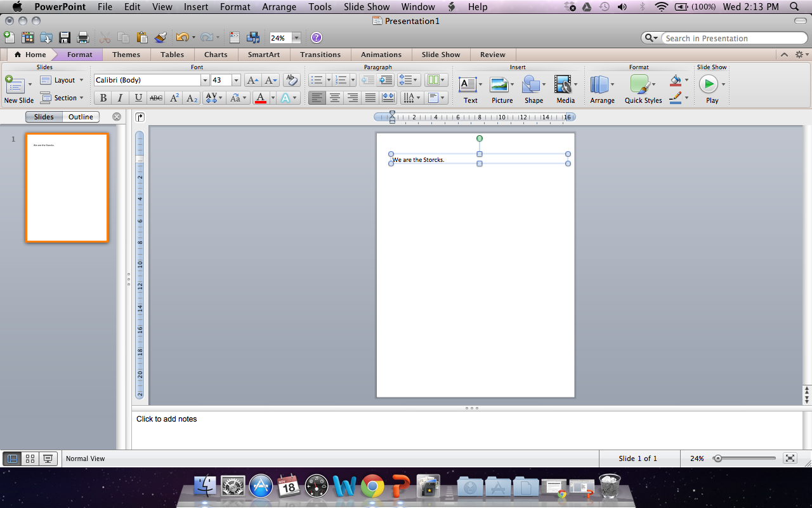Image resolution: width=812 pixels, height=508 pixels.
Task: Select Align Text Right
Action: [353, 98]
